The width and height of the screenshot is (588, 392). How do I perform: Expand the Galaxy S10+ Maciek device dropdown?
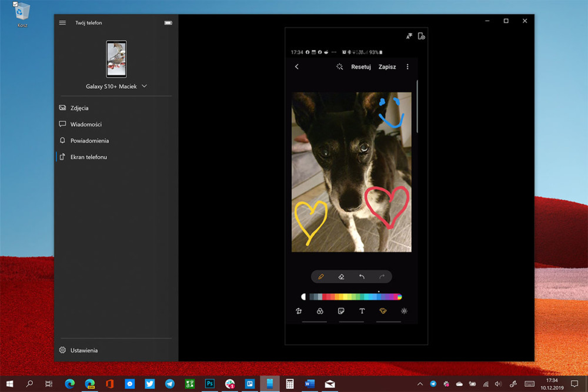point(145,86)
